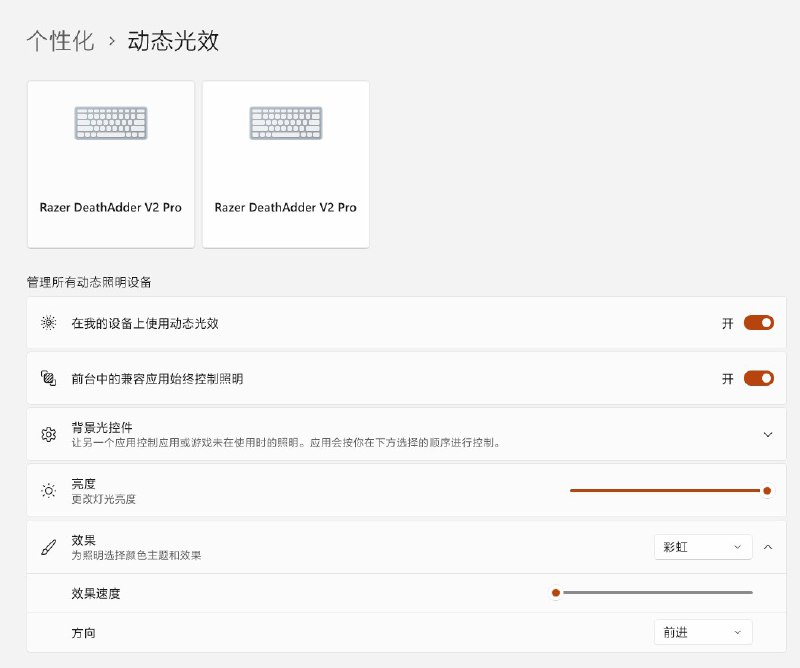Click the 开 label beside 前台中的兼容应用始终控制照明
This screenshot has width=800, height=668.
728,379
